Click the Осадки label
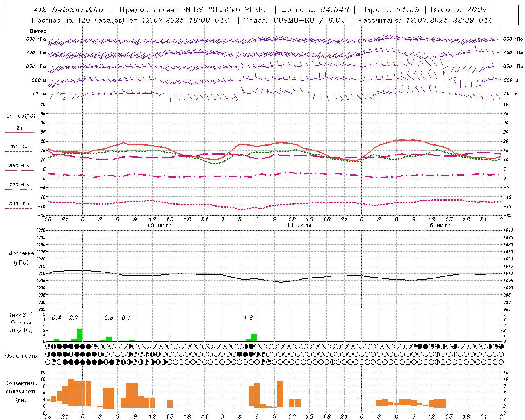This screenshot has height=420, width=525. pos(21,322)
